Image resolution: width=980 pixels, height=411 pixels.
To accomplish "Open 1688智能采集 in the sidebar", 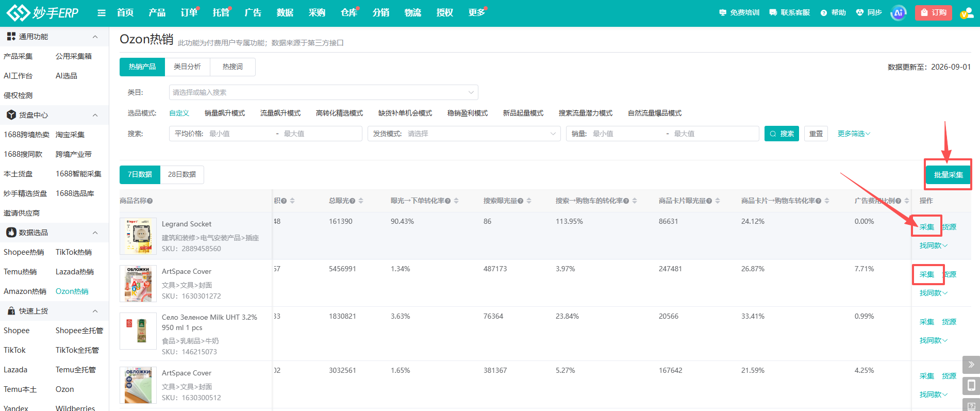I will [x=78, y=174].
